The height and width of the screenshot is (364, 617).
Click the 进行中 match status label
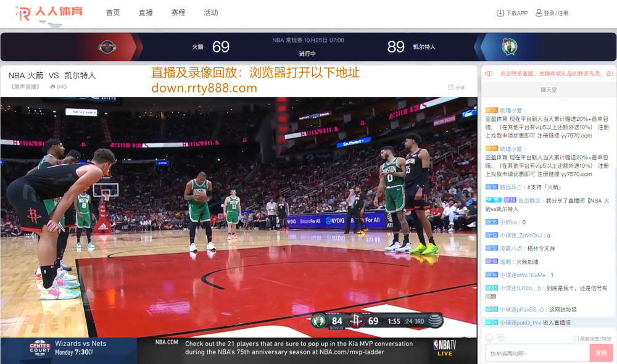[307, 54]
